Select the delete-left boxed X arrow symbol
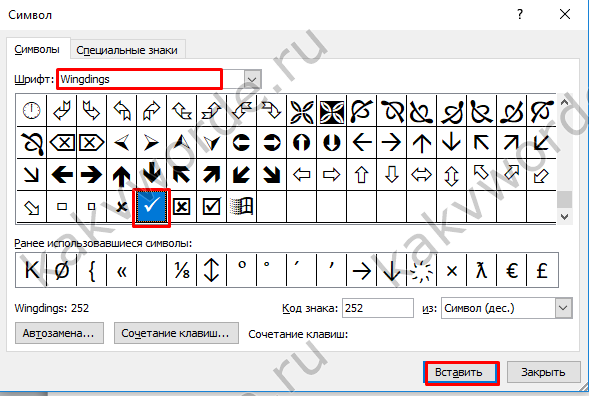The width and height of the screenshot is (589, 396). tap(62, 143)
